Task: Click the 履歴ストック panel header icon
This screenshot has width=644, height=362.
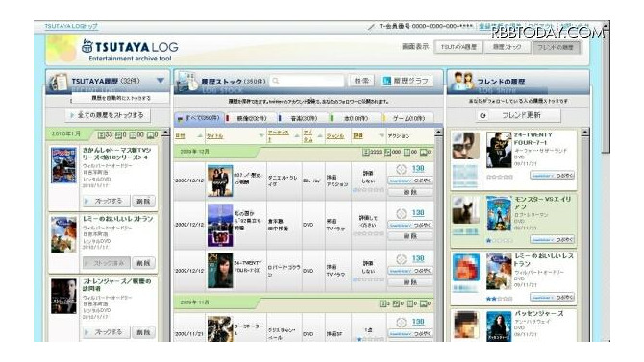Action: click(x=187, y=82)
